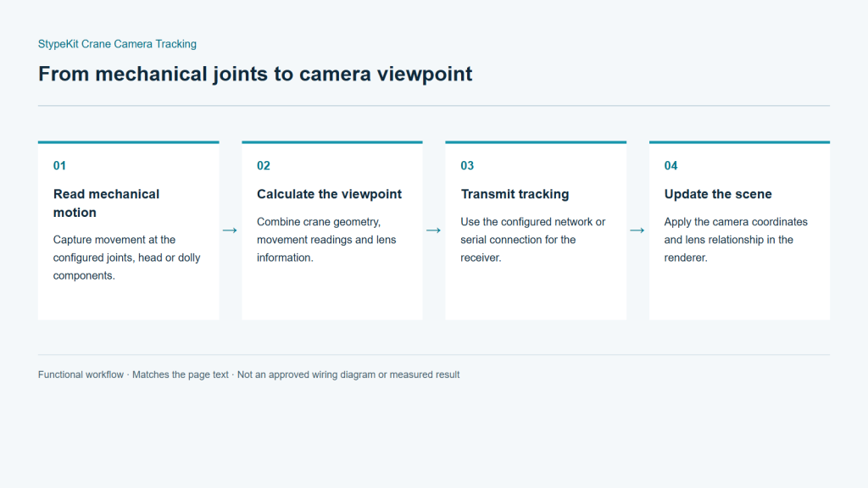Select the heading From mechanical joints to camera viewpoint

(255, 75)
